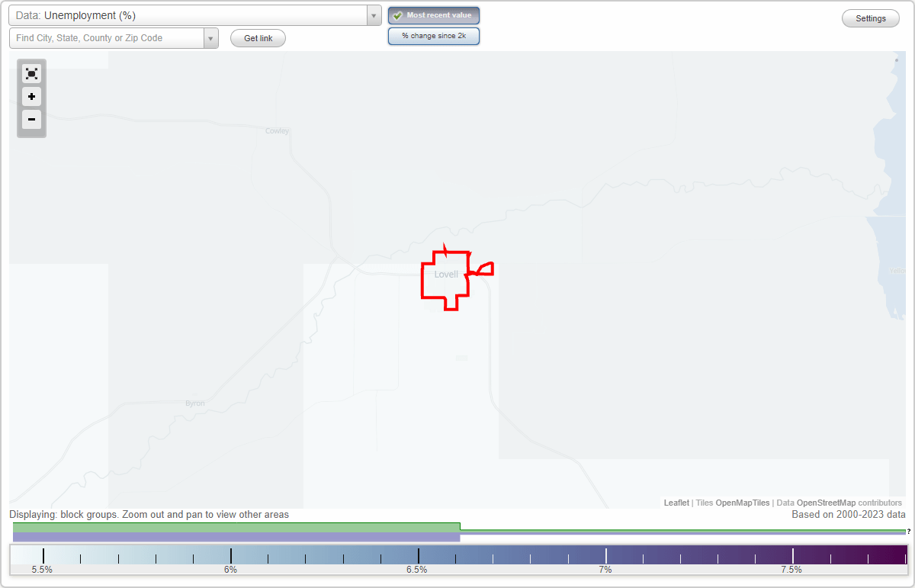Image resolution: width=915 pixels, height=588 pixels.
Task: Click the fullscreen map icon
Action: 31,73
